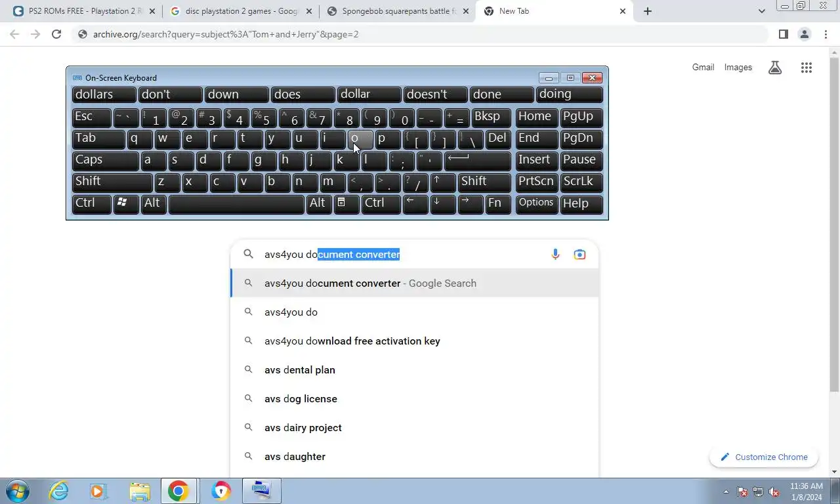This screenshot has height=504, width=840.
Task: Open the Windows Start button
Action: (17, 491)
